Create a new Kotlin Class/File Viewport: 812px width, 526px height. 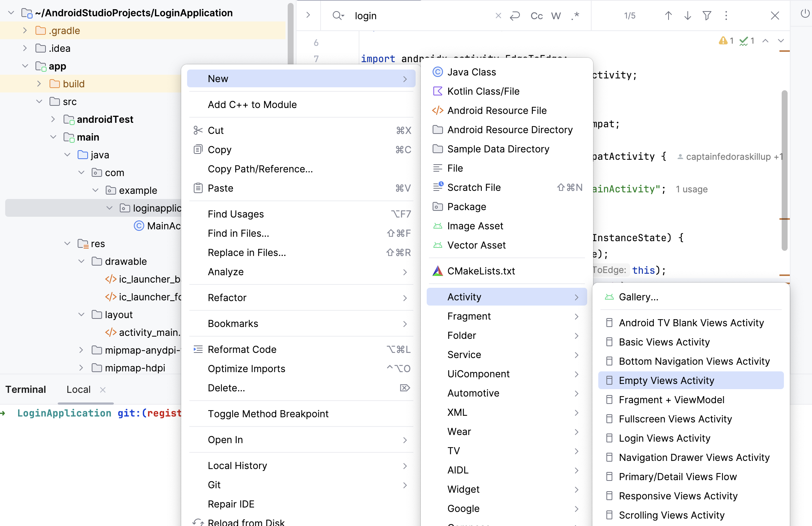coord(507,91)
